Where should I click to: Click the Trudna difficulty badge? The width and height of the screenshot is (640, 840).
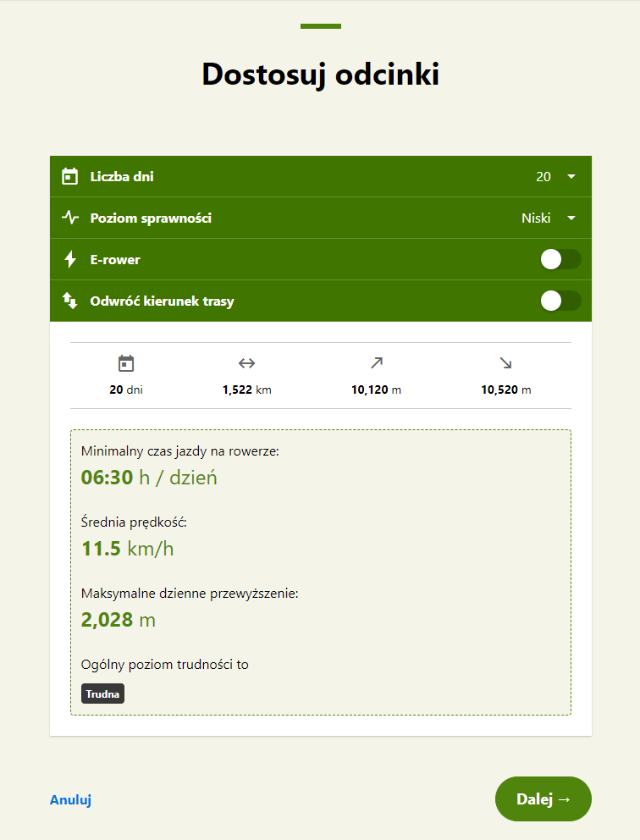point(102,694)
